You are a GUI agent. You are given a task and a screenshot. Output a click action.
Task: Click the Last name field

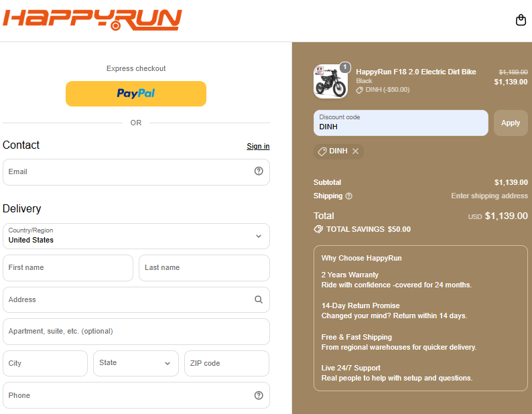204,268
